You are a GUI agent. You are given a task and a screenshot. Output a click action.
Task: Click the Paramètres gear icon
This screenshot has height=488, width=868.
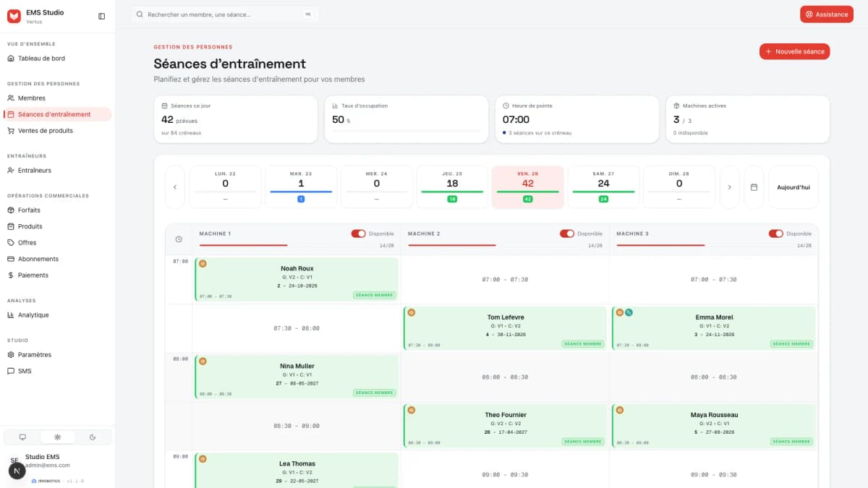point(11,355)
